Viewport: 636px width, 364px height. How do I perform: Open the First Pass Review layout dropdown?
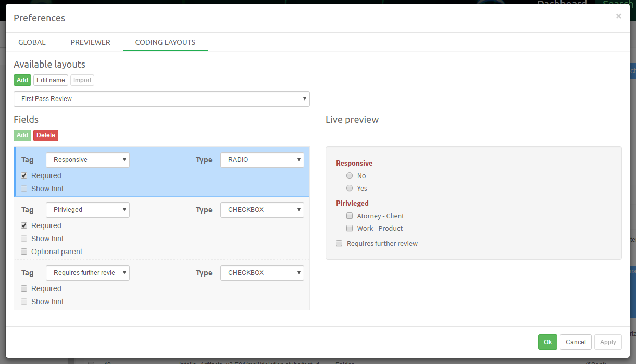[161, 99]
